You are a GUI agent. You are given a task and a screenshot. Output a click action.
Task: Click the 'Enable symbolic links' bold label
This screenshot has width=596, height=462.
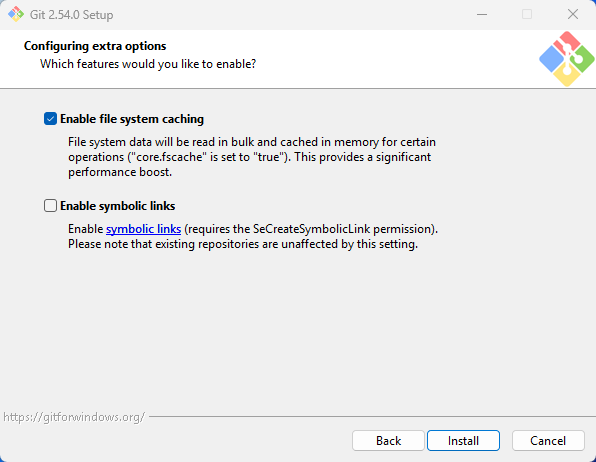coord(117,206)
